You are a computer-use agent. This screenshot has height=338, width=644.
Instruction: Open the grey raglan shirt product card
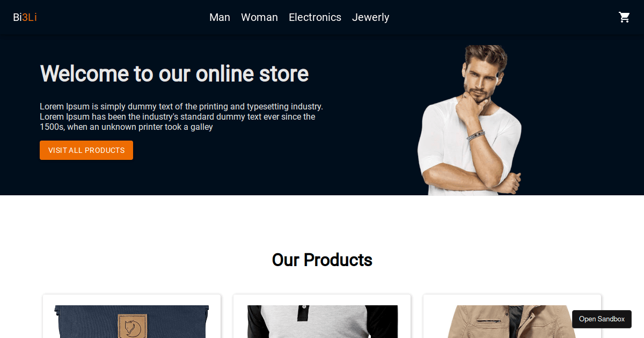322,317
